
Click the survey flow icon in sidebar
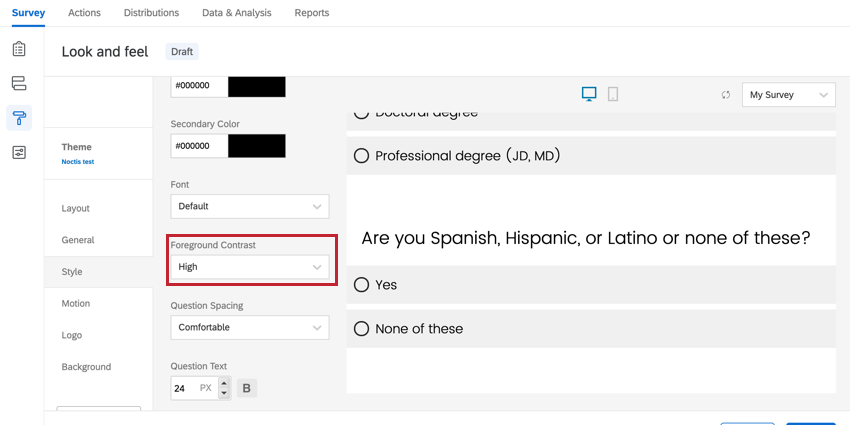tap(20, 83)
